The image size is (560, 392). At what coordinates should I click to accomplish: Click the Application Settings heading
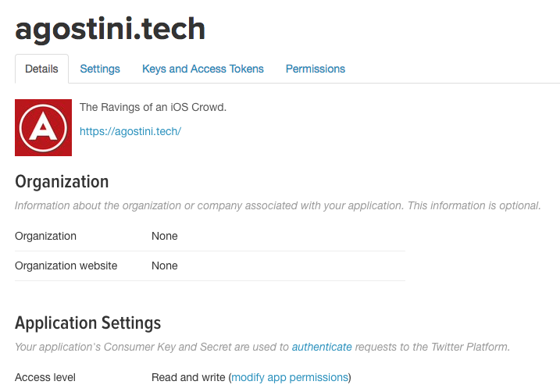(87, 323)
